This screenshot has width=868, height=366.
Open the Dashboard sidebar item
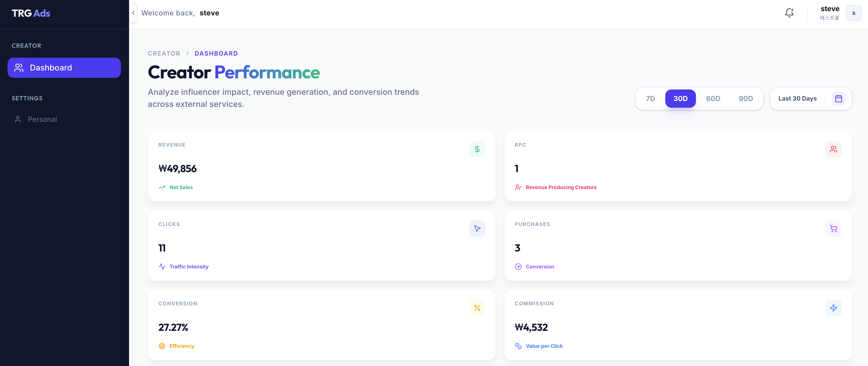[x=64, y=68]
